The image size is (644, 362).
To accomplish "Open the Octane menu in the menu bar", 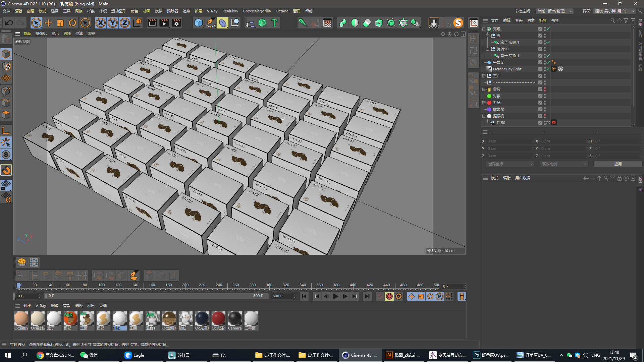I will tap(282, 11).
